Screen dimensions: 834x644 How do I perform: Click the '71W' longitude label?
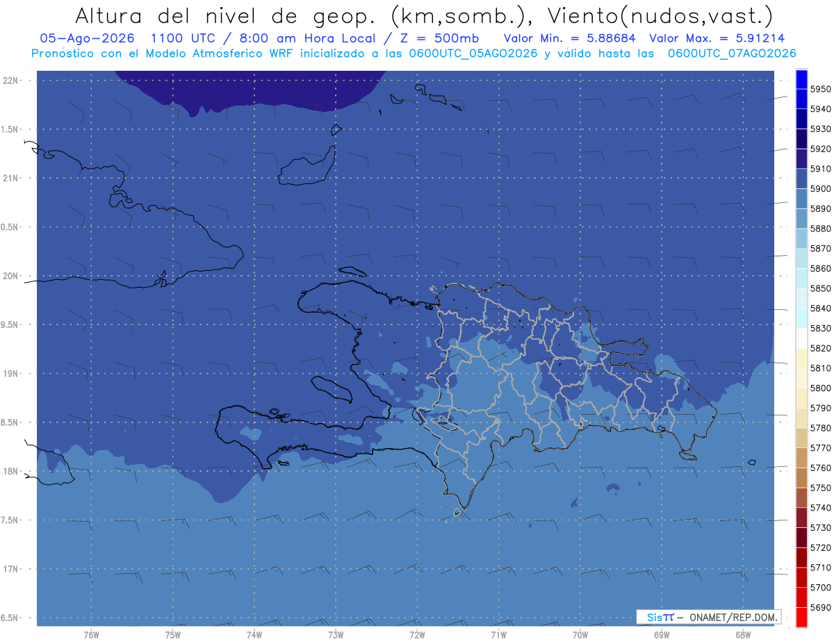pos(498,634)
